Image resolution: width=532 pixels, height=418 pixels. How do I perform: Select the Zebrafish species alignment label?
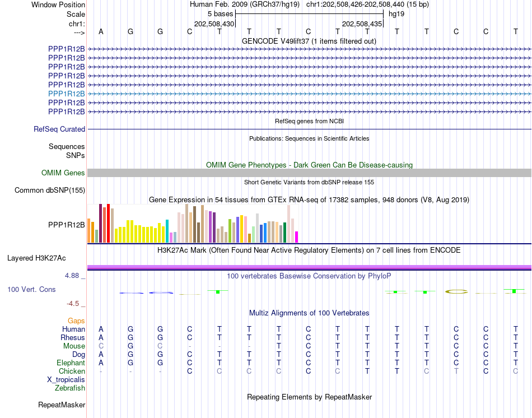(70, 388)
